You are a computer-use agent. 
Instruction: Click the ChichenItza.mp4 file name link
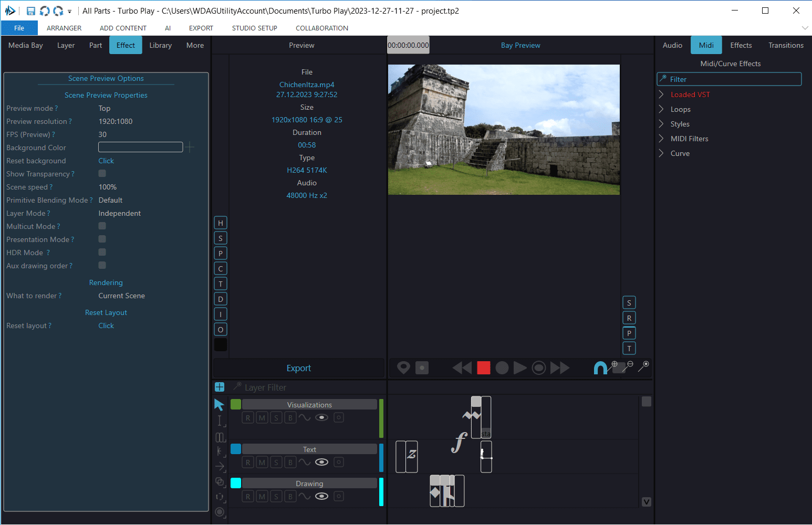(x=307, y=85)
